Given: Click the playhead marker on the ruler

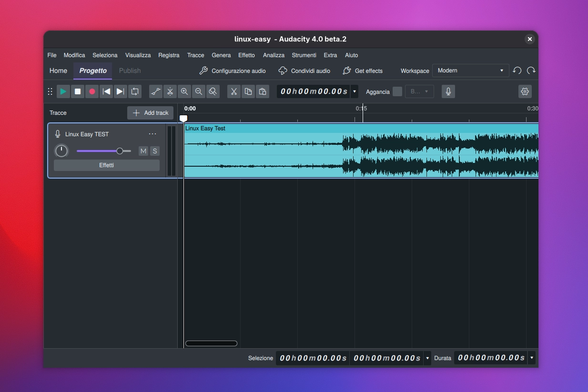Looking at the screenshot, I should 183,118.
